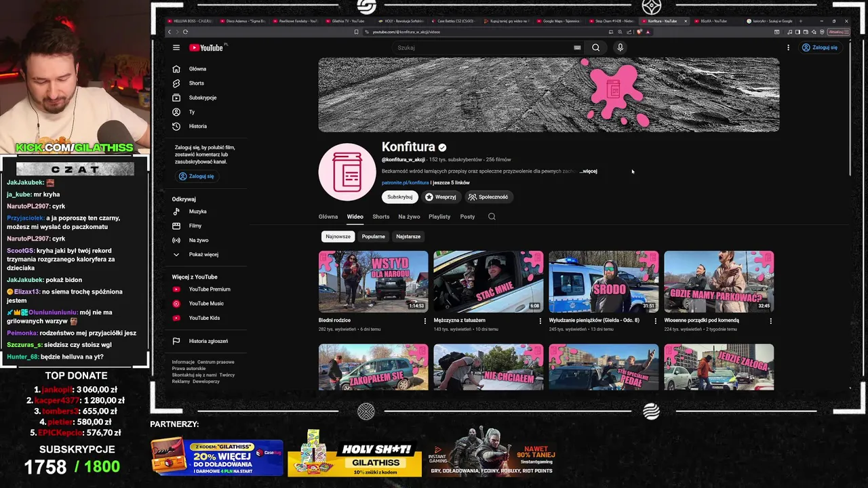This screenshot has height=488, width=868.
Task: Click the Subskrybuj button
Action: [400, 197]
